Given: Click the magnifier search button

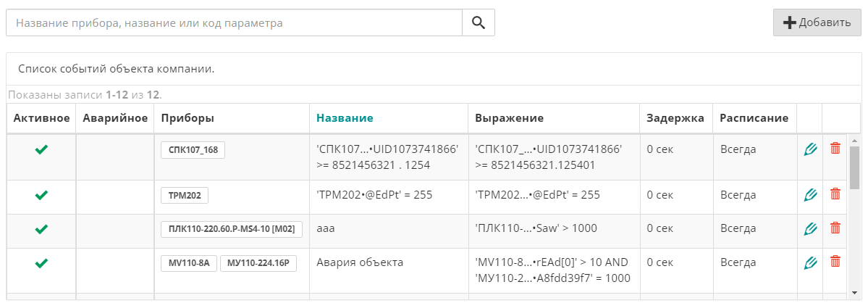Looking at the screenshot, I should (x=478, y=22).
